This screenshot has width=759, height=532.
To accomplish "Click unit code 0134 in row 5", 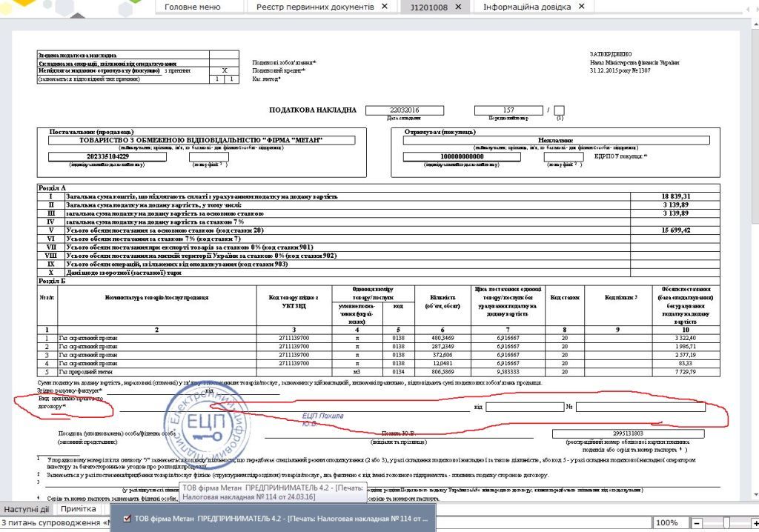I will coord(398,372).
